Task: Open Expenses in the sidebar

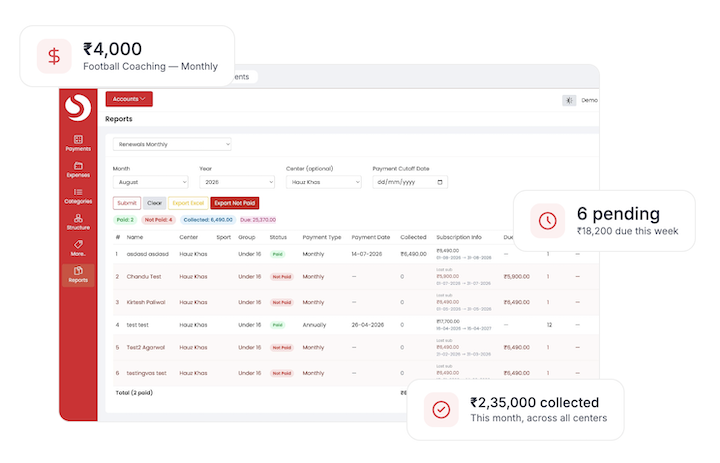Action: click(x=78, y=169)
